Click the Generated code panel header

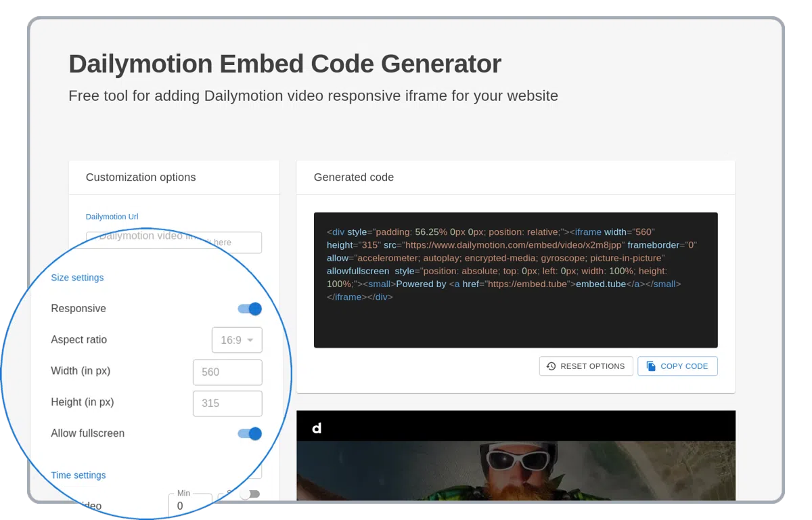[x=354, y=177]
